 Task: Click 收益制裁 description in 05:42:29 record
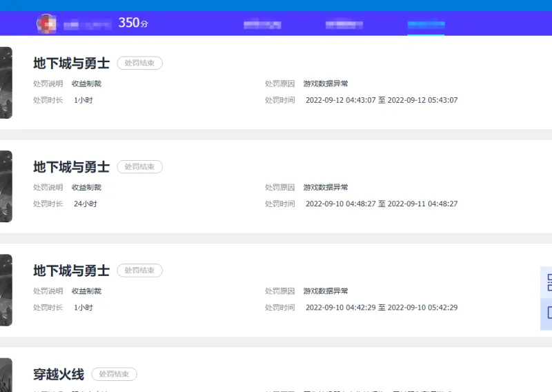(x=87, y=291)
